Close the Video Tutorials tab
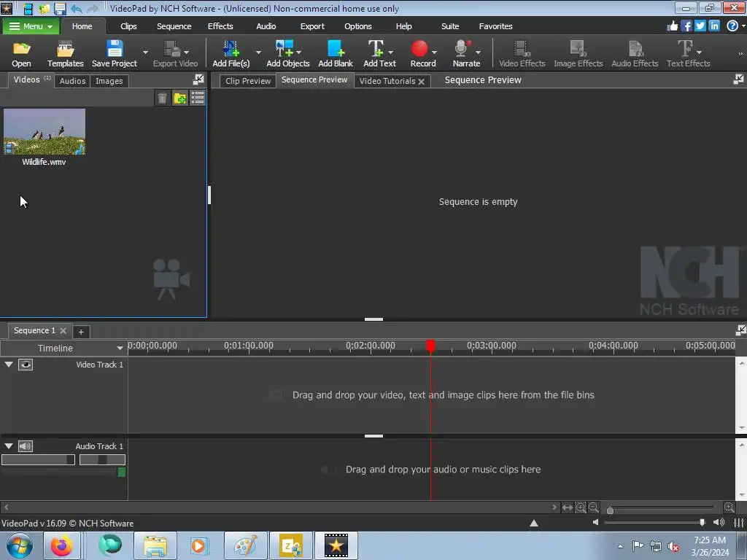The image size is (747, 560). coord(421,82)
